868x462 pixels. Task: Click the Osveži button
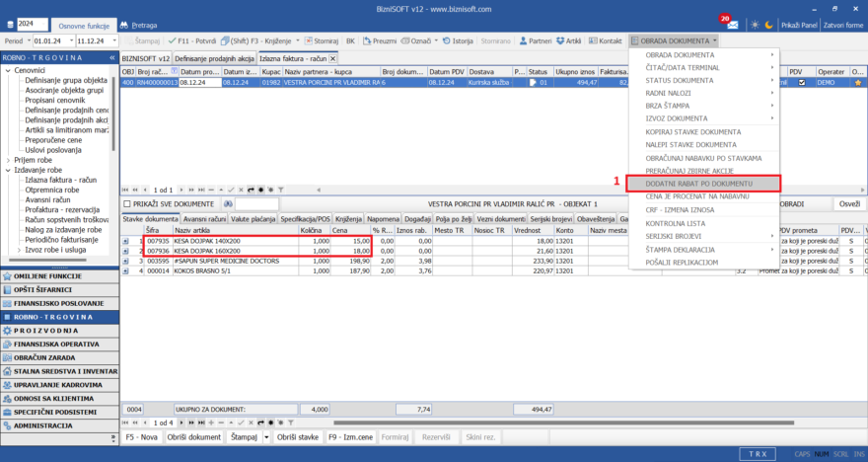848,203
